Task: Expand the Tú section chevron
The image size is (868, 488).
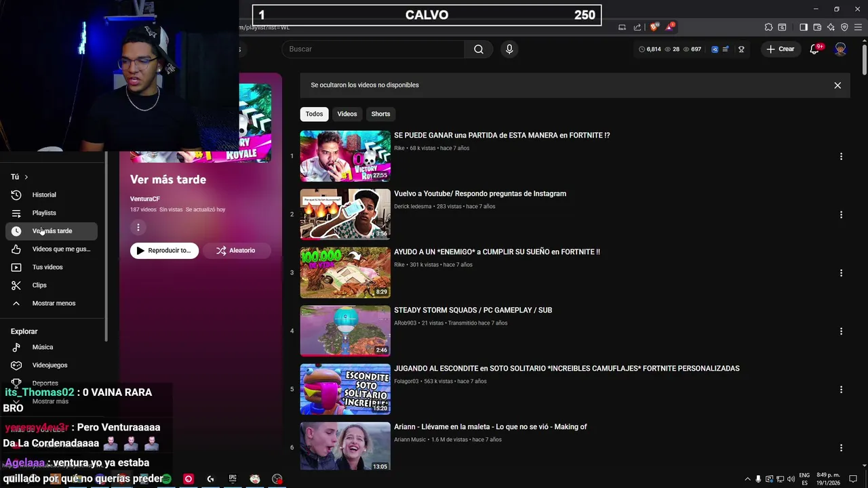Action: point(26,177)
